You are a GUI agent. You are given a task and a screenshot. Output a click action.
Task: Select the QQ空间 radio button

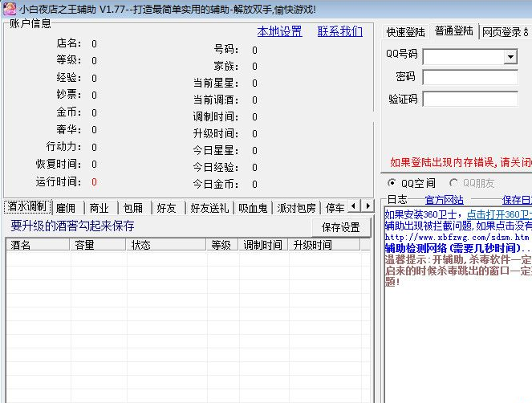click(x=392, y=182)
